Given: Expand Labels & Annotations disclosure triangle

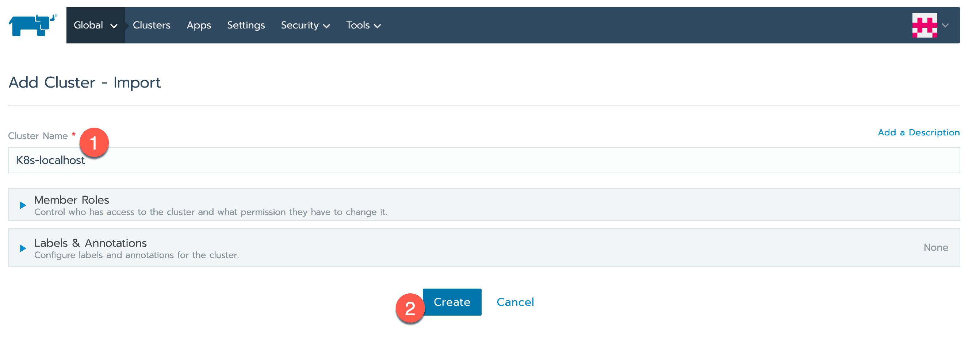Looking at the screenshot, I should (23, 248).
